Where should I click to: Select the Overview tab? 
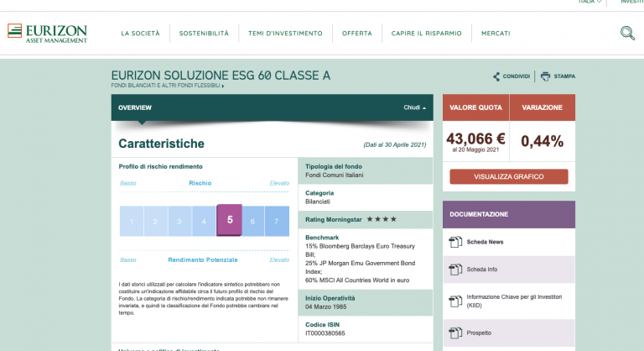pyautogui.click(x=135, y=107)
